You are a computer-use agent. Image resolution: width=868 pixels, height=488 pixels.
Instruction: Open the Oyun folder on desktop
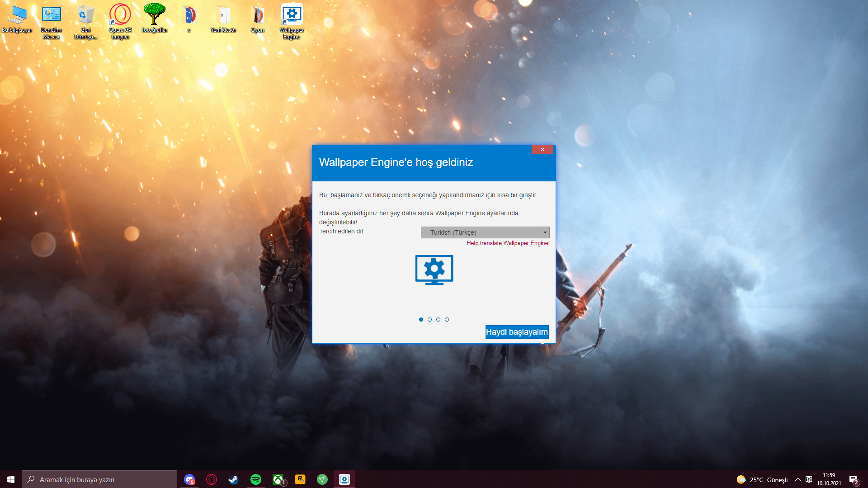[x=258, y=19]
